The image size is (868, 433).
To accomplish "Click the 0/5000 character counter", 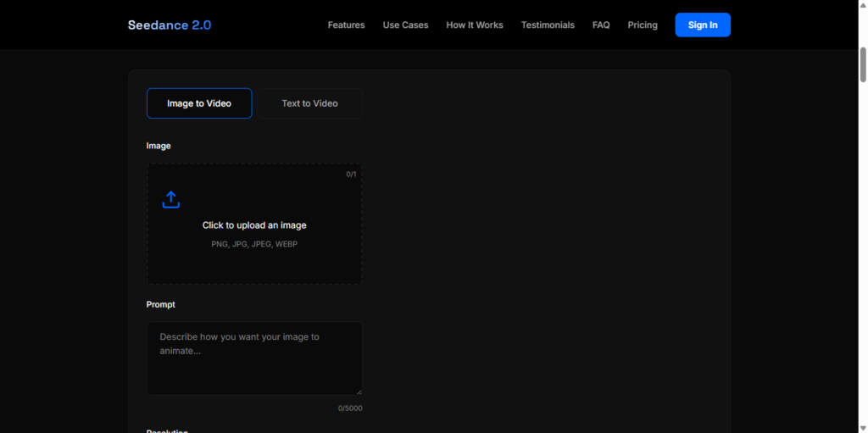I will click(350, 408).
